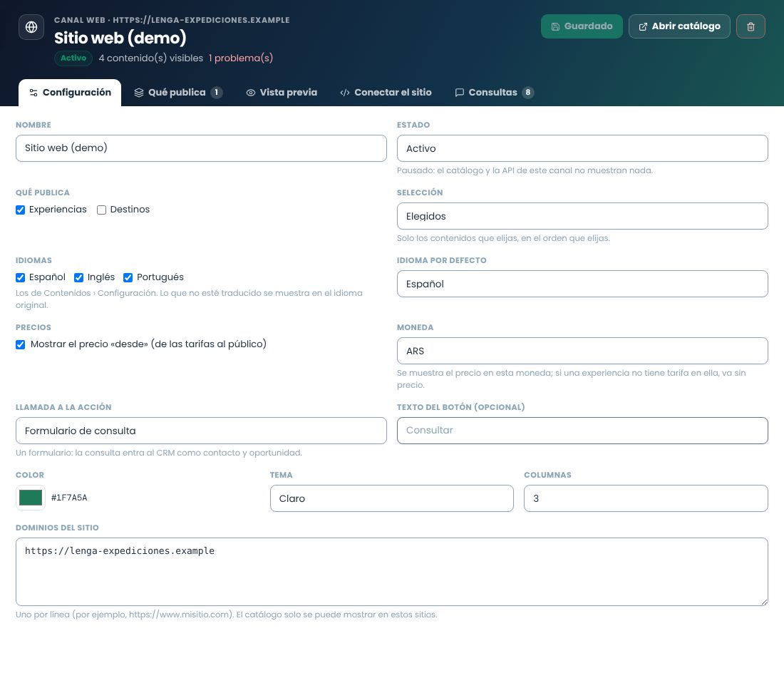
Task: Open the Tema dropdown showing Claro
Action: coord(391,498)
